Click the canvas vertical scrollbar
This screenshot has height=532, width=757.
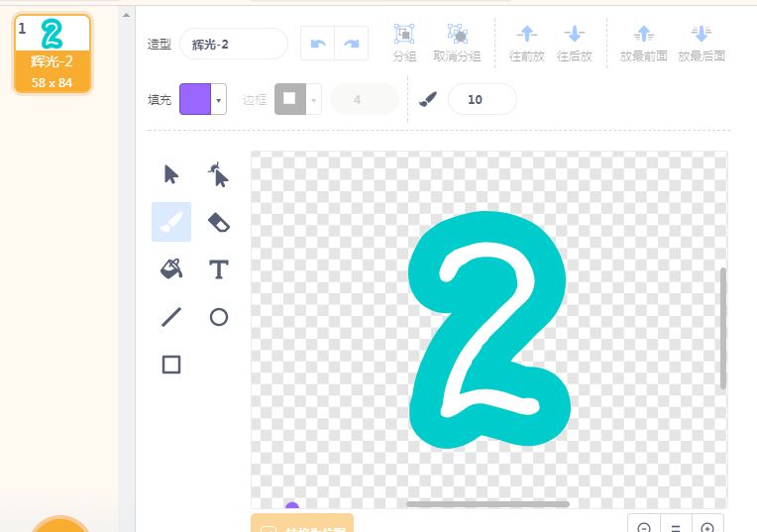(722, 328)
